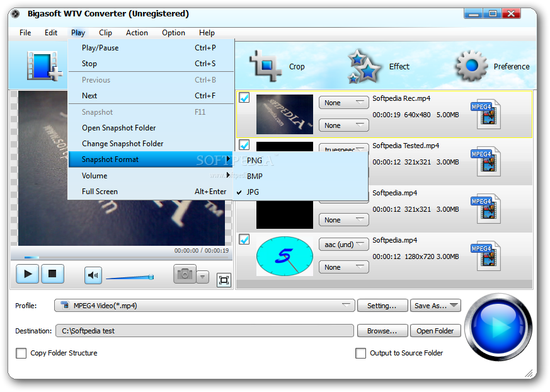Select Next in the Play menu

pos(151,95)
